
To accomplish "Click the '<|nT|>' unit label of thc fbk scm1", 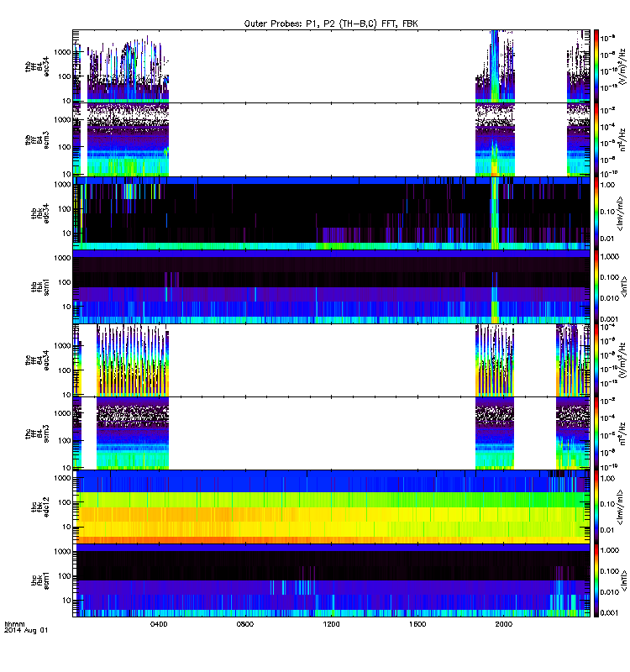I will [623, 580].
